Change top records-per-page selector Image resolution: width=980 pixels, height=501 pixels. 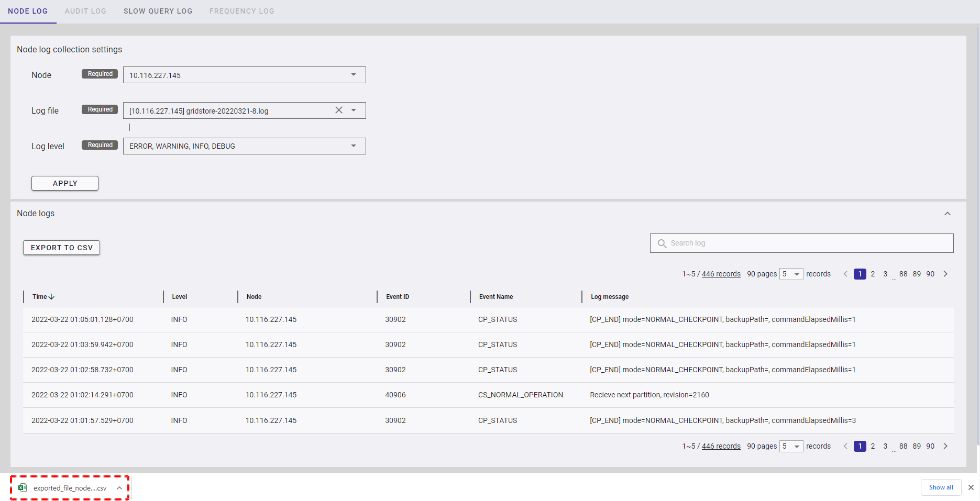pos(791,274)
